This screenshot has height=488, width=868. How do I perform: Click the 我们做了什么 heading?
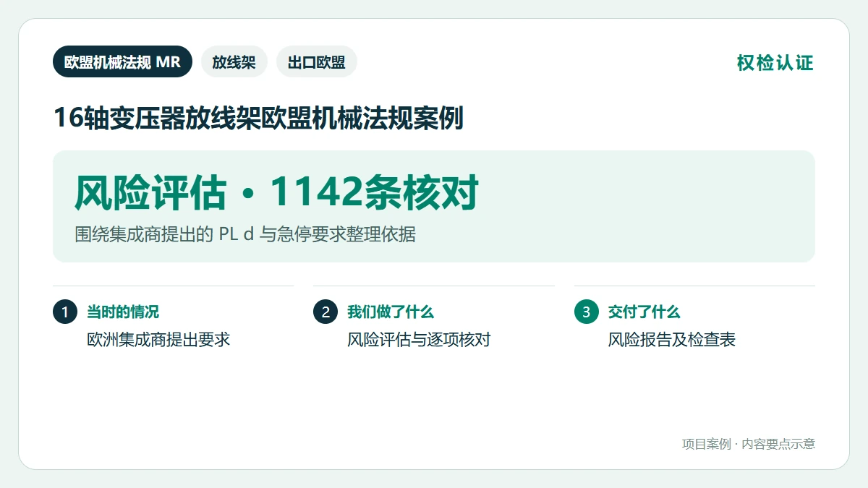tap(391, 312)
